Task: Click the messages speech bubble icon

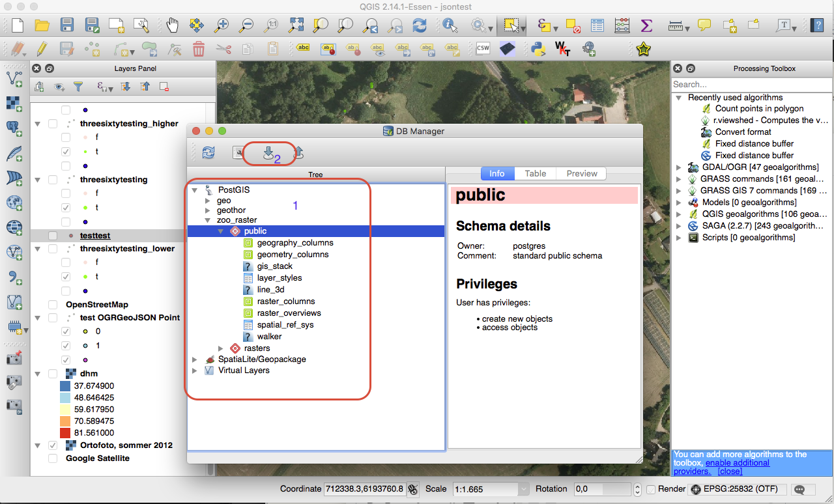Action: point(799,490)
